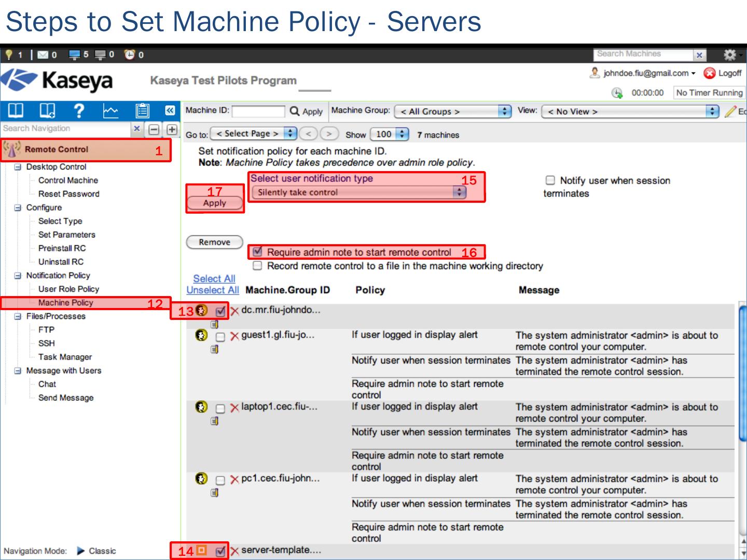
Task: Check Record remote control to a file option
Action: tap(257, 266)
